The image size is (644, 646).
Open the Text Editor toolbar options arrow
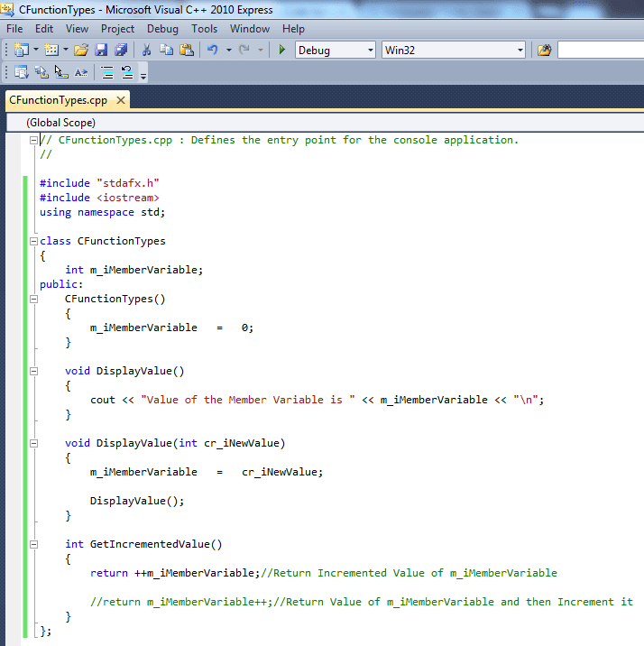tap(143, 75)
